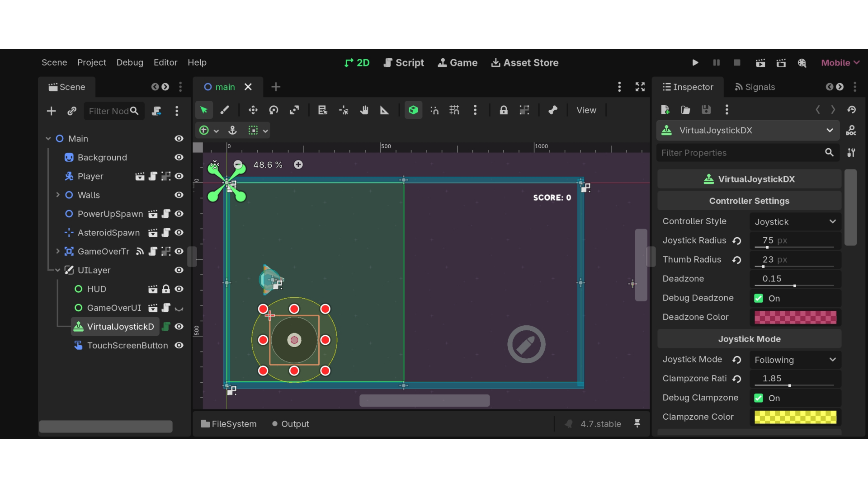Run the project with the play button
Image resolution: width=868 pixels, height=488 pixels.
tap(695, 63)
